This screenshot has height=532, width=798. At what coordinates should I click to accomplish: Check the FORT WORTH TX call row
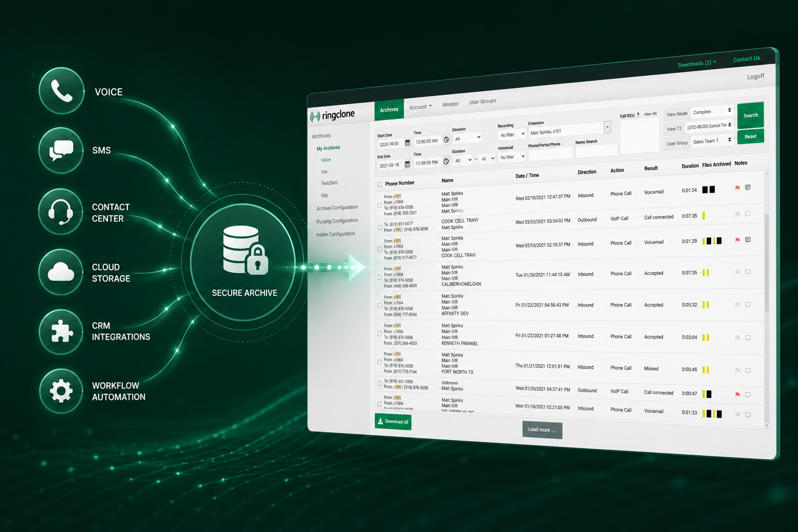[x=379, y=362]
